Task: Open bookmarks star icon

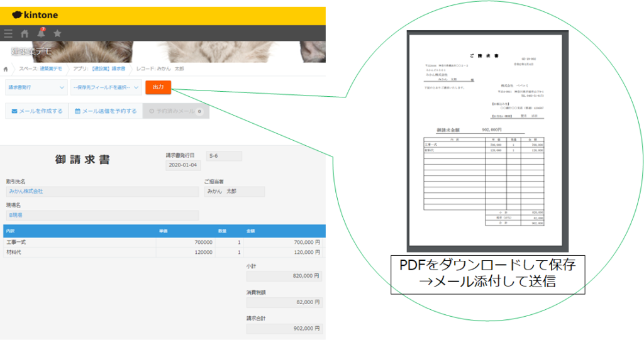Action: 57,33
